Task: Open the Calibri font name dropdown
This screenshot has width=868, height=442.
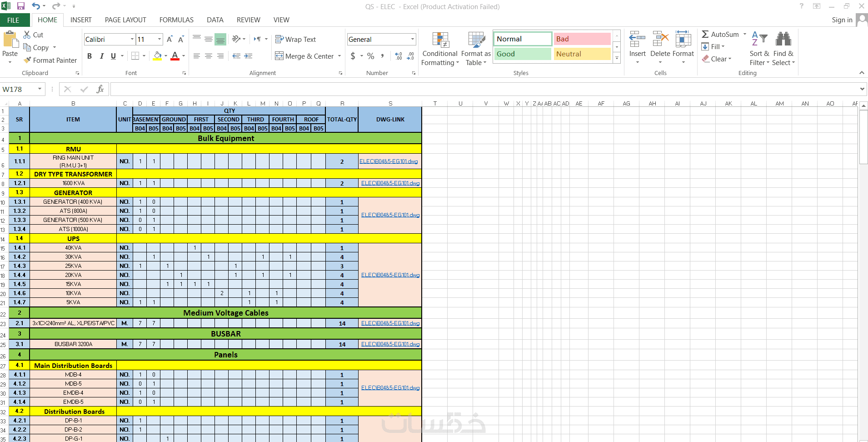Action: click(132, 40)
